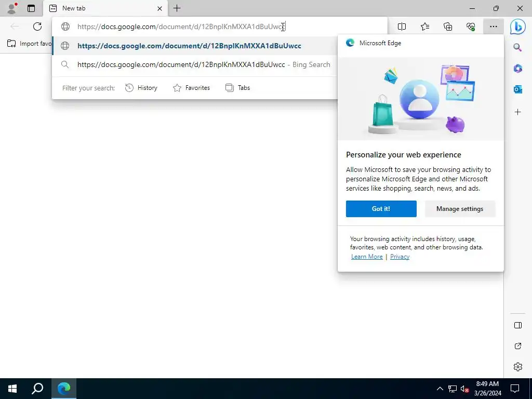Screen dimensions: 532x399
Task: Open the Outlook sidebar icon
Action: coord(518,89)
